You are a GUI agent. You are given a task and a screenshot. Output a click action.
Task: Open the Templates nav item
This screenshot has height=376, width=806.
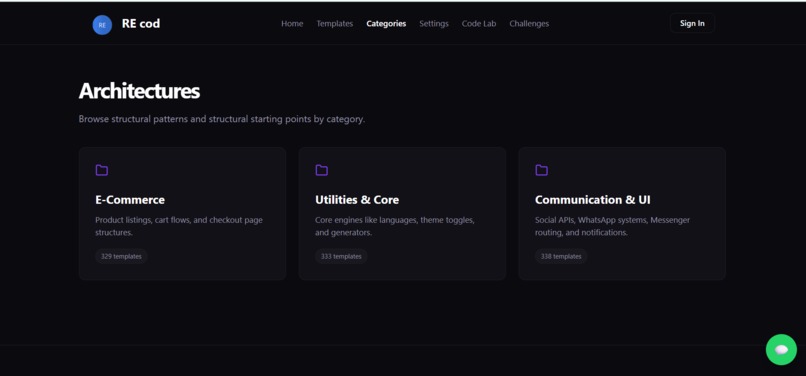click(x=335, y=24)
